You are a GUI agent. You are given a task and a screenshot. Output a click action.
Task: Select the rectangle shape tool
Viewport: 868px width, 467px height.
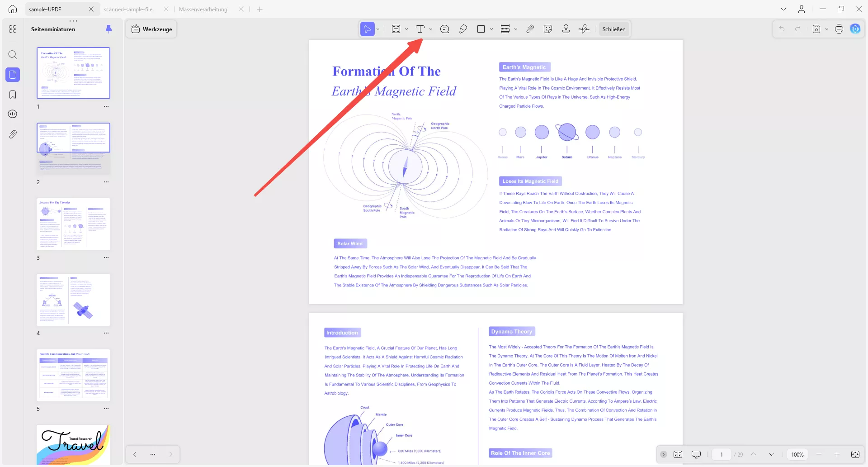click(481, 29)
